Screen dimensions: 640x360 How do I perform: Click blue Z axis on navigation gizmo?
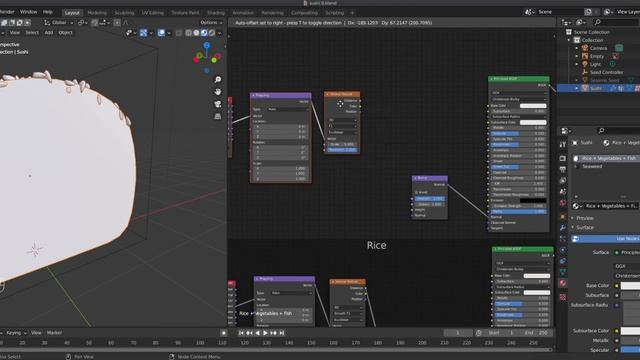[x=207, y=45]
